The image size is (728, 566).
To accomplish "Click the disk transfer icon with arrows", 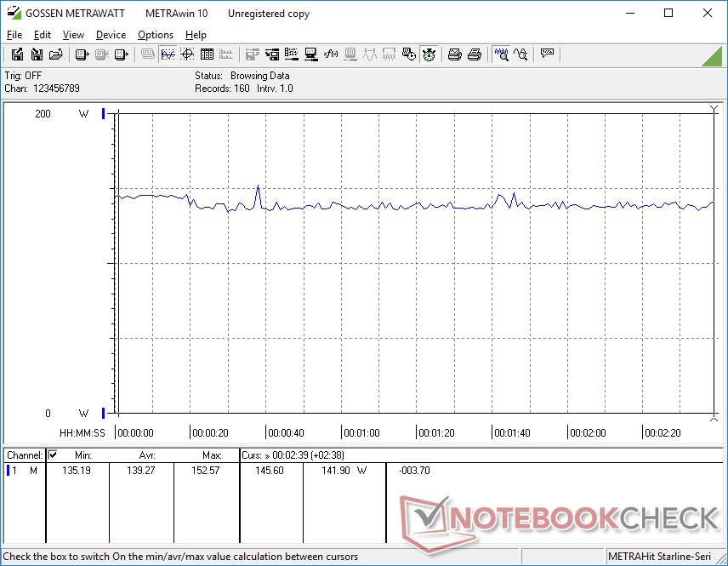I will [272, 54].
